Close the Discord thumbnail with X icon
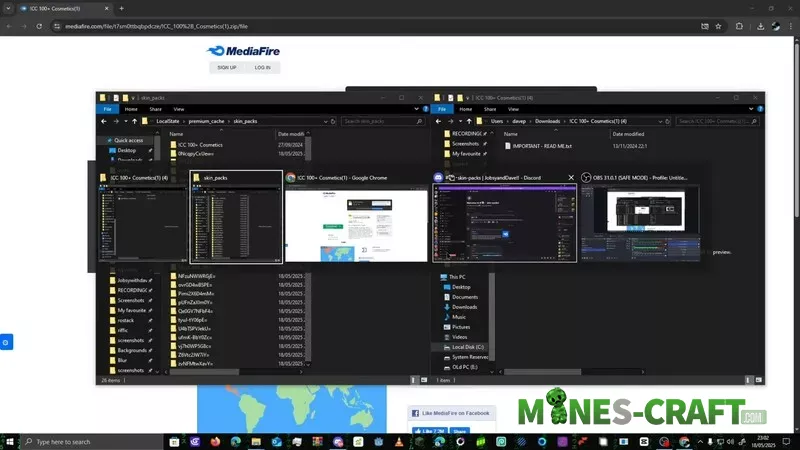The width and height of the screenshot is (800, 450). coord(571,177)
